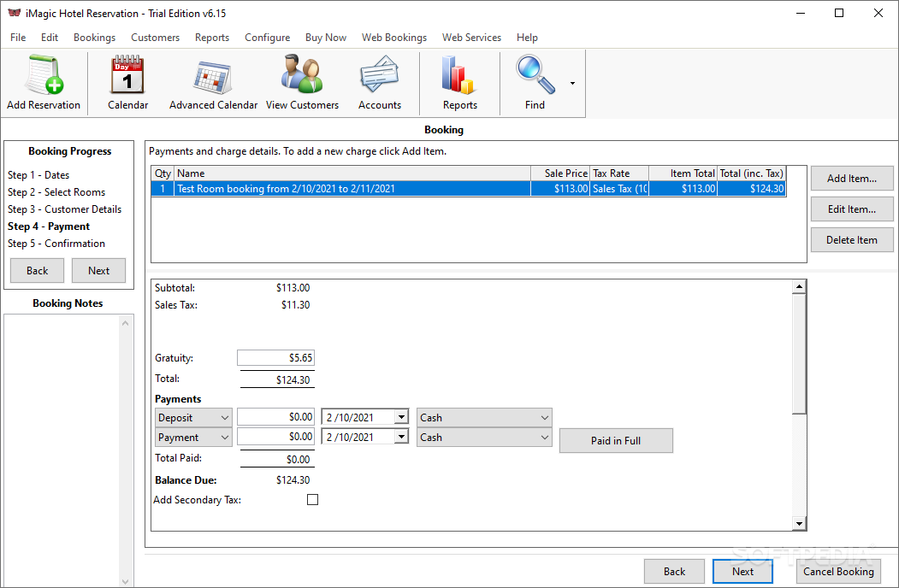Image resolution: width=899 pixels, height=588 pixels.
Task: Expand the Find dropdown arrow
Action: (x=572, y=84)
